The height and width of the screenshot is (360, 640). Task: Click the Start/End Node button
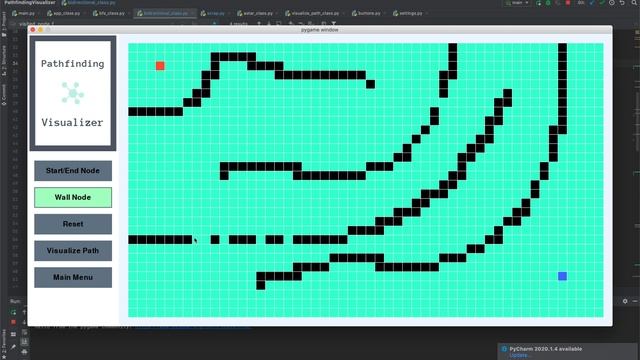73,171
